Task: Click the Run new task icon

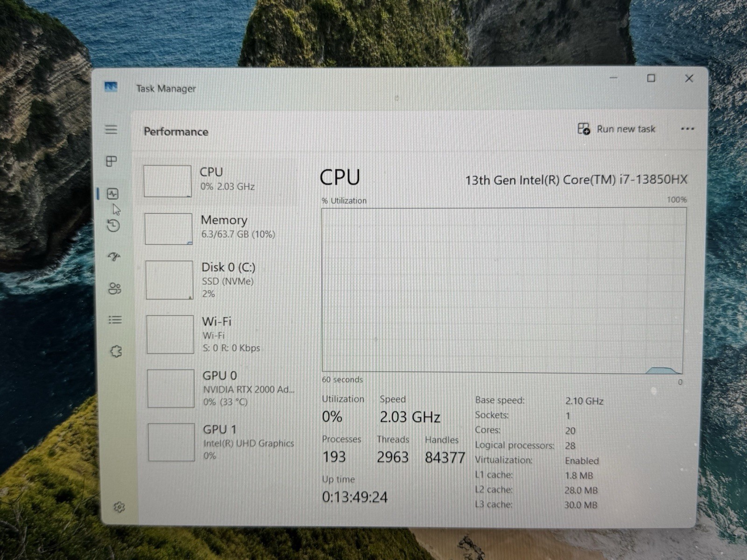Action: [584, 129]
